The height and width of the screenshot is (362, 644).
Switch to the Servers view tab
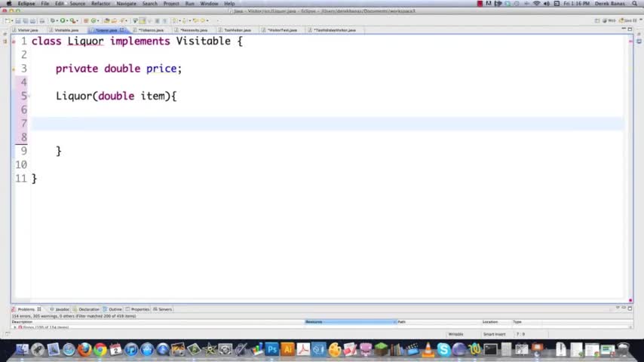(x=163, y=309)
